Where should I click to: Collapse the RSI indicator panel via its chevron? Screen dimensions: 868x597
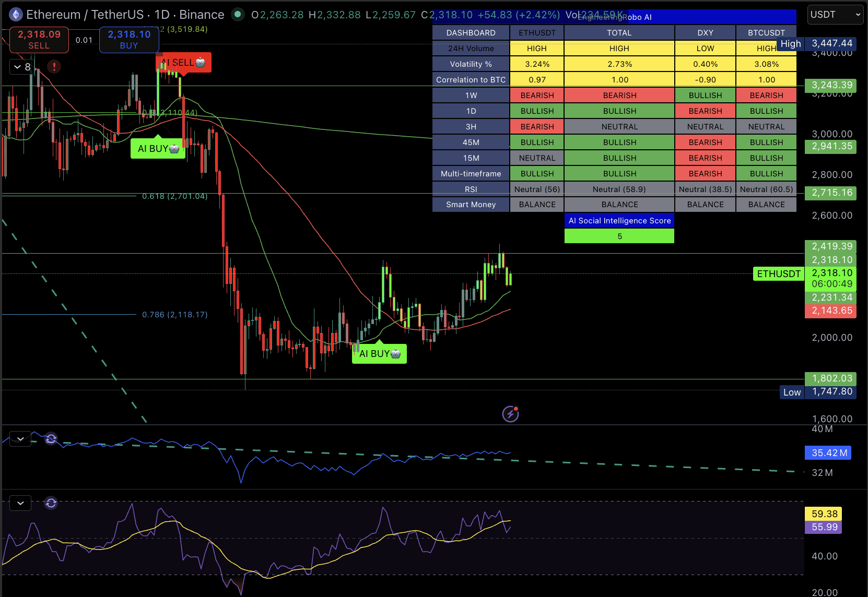[x=20, y=503]
